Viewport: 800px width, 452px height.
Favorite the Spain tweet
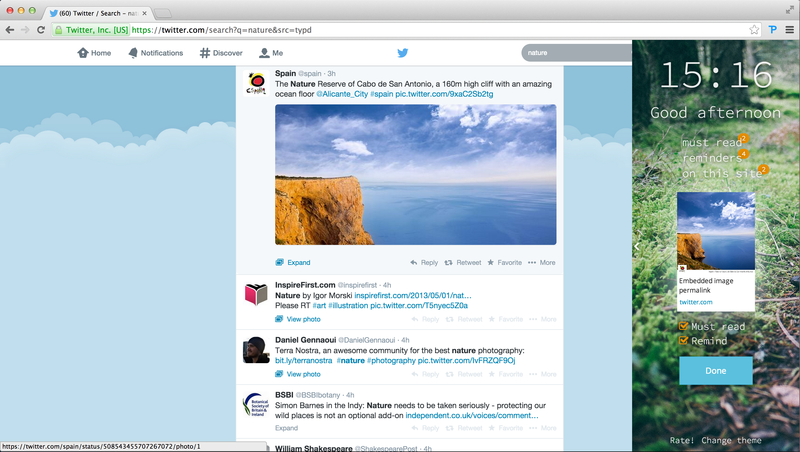click(505, 263)
